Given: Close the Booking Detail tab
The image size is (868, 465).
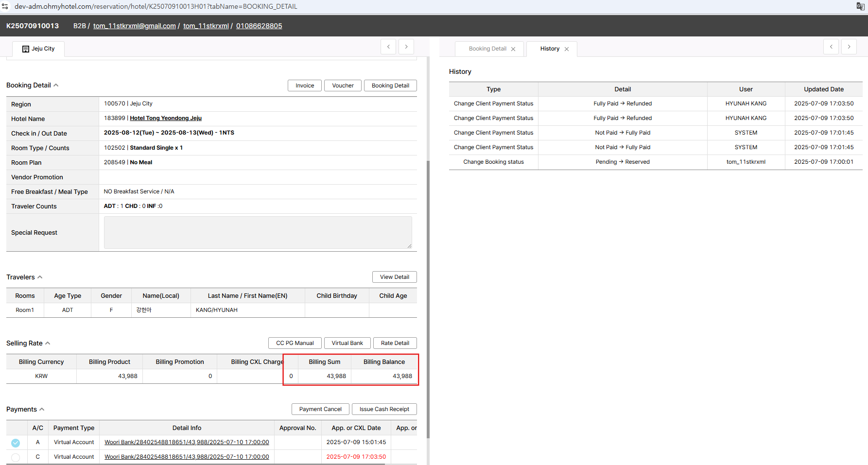Looking at the screenshot, I should click(513, 49).
